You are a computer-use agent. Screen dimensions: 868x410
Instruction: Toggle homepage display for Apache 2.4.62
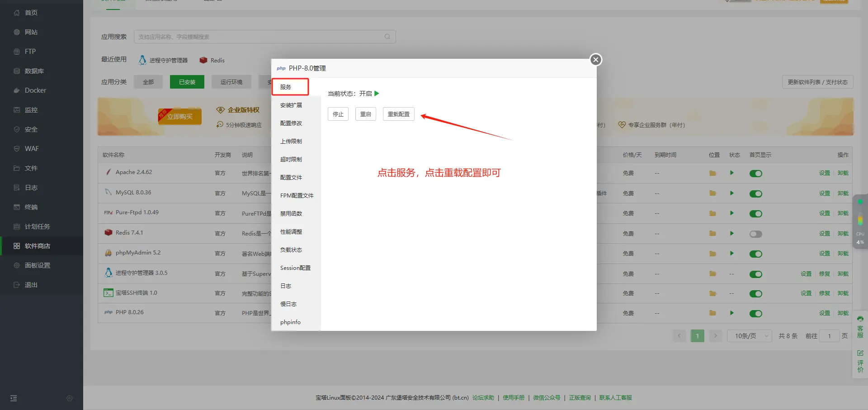[x=755, y=174]
